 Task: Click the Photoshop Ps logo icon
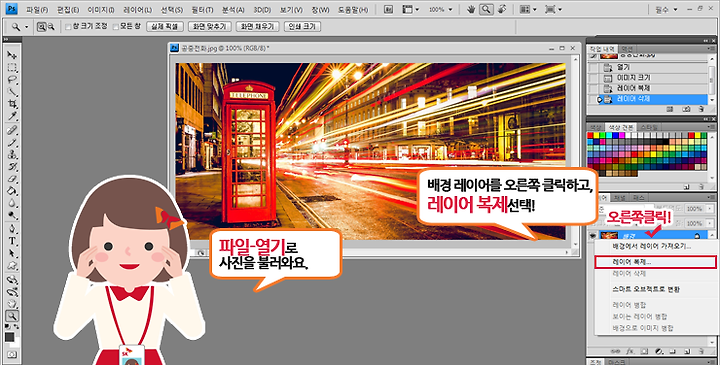coord(11,9)
